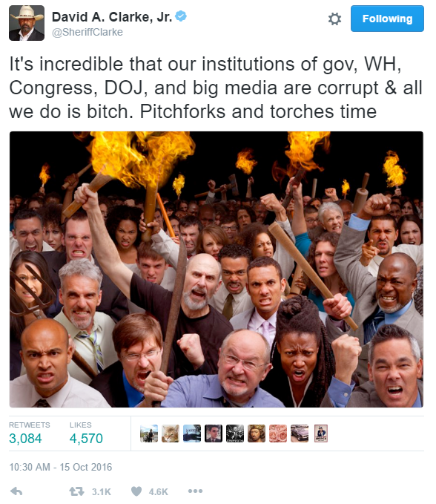Like the tweet with heart icon
The image size is (436, 504).
(x=136, y=491)
